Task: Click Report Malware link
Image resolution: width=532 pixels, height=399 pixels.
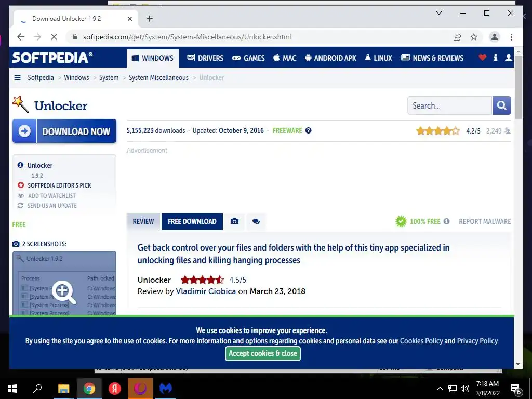Action: [x=485, y=221]
